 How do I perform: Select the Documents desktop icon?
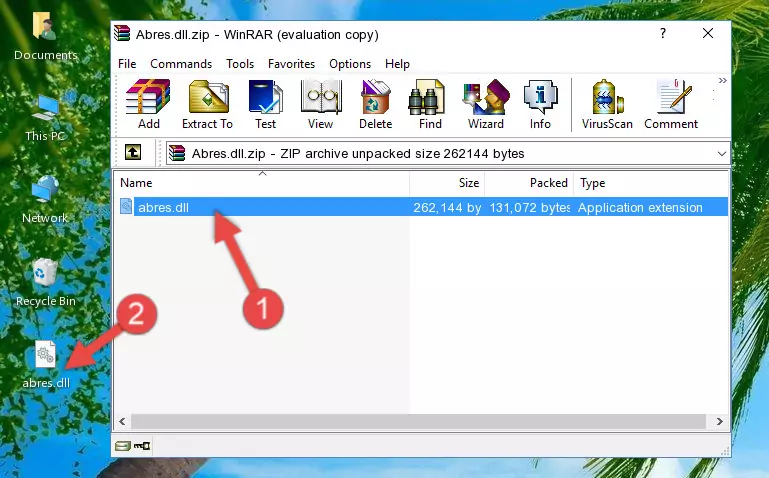[x=45, y=36]
